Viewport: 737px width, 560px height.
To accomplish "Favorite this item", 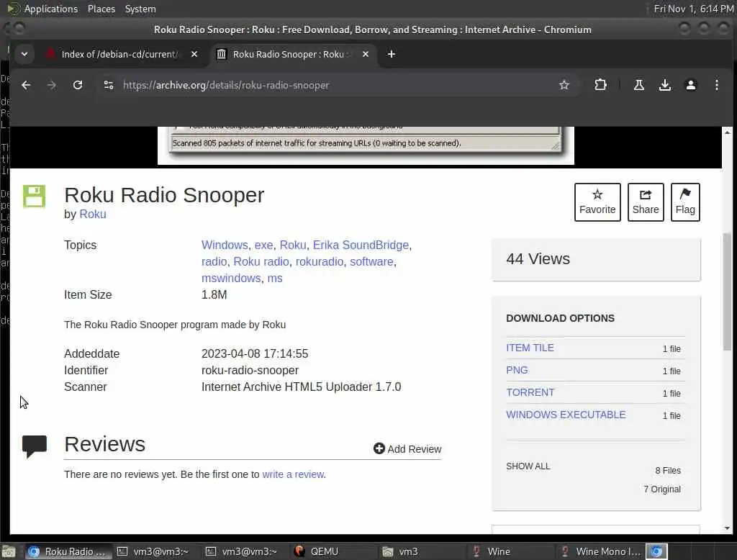I will [597, 202].
